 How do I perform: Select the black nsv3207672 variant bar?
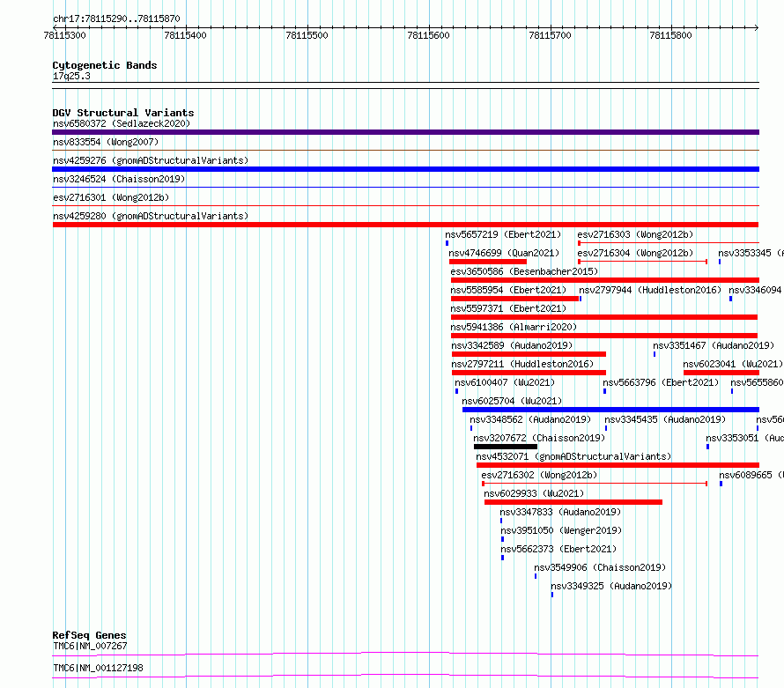(506, 447)
